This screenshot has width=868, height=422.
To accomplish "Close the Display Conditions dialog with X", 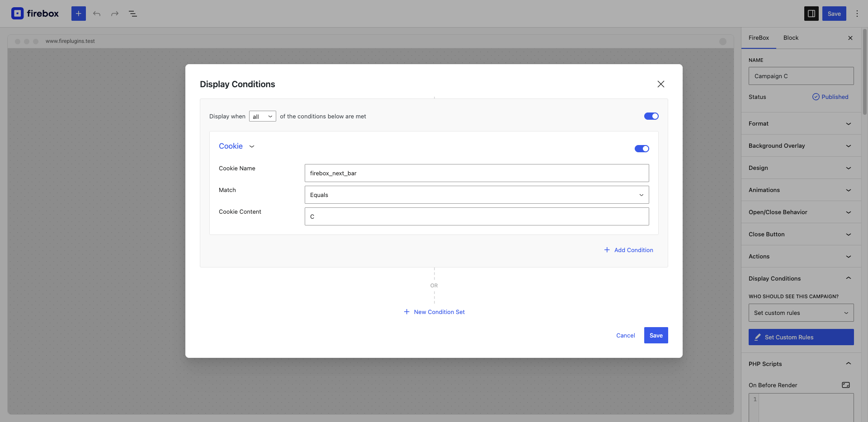I will coord(660,84).
